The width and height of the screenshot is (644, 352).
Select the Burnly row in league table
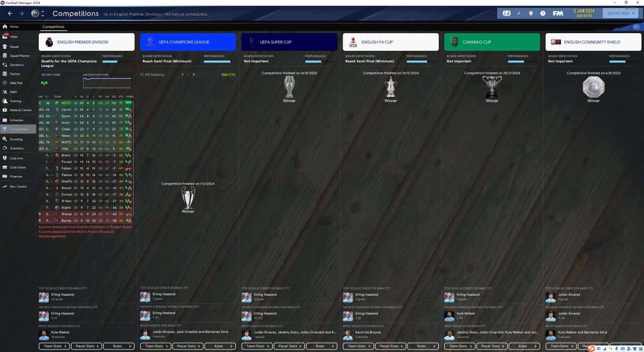pyautogui.click(x=86, y=220)
